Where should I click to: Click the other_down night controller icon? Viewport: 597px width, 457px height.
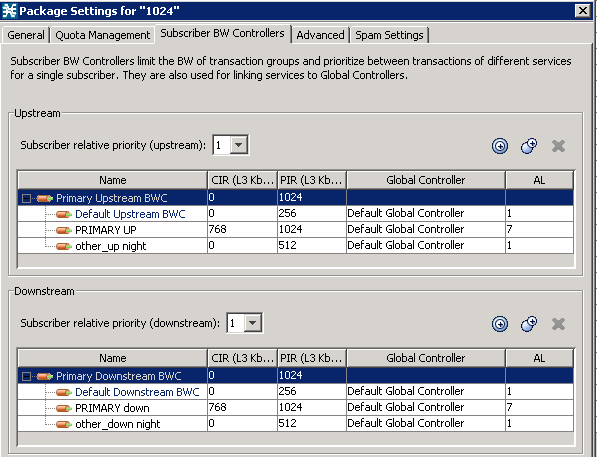pos(64,424)
